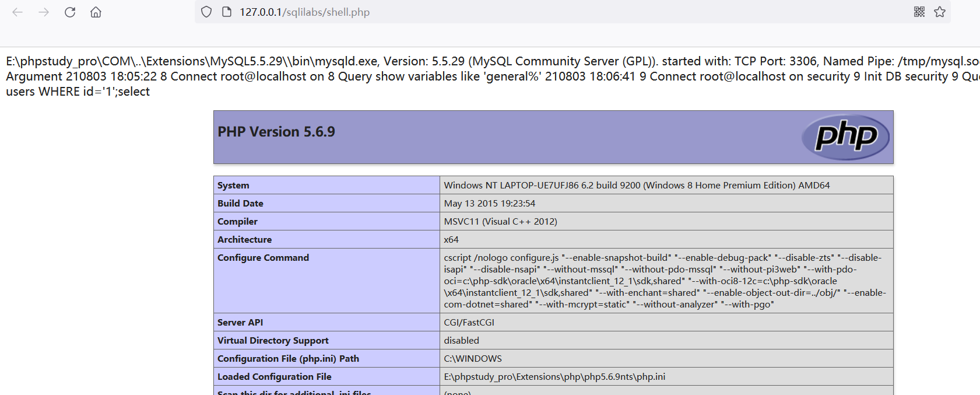Select the x64 architecture value

click(x=451, y=240)
